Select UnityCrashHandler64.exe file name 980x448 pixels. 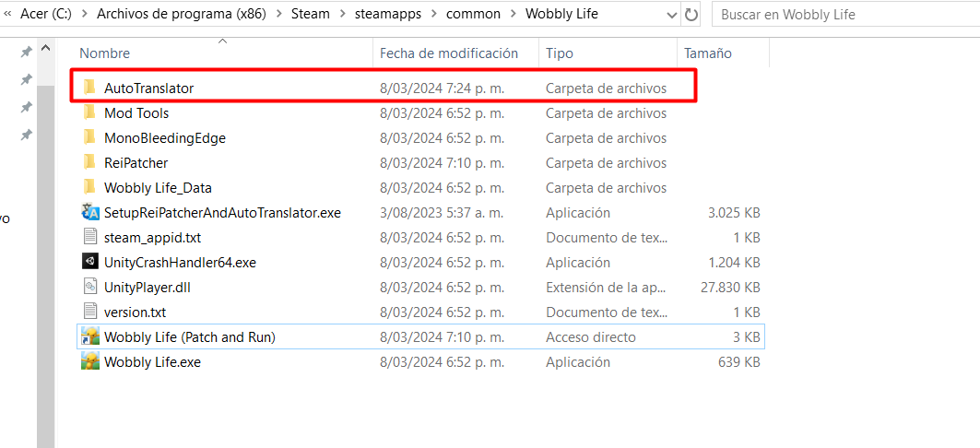[x=180, y=263]
